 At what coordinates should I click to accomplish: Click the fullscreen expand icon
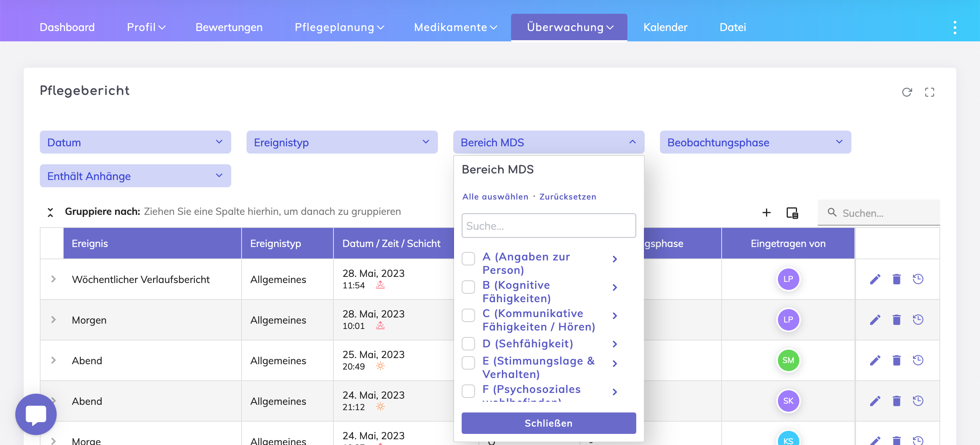(929, 92)
